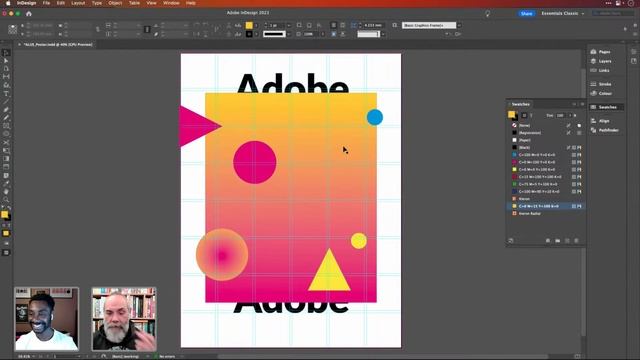
Task: Open Essentials Classic workspace dropdown
Action: [562, 13]
